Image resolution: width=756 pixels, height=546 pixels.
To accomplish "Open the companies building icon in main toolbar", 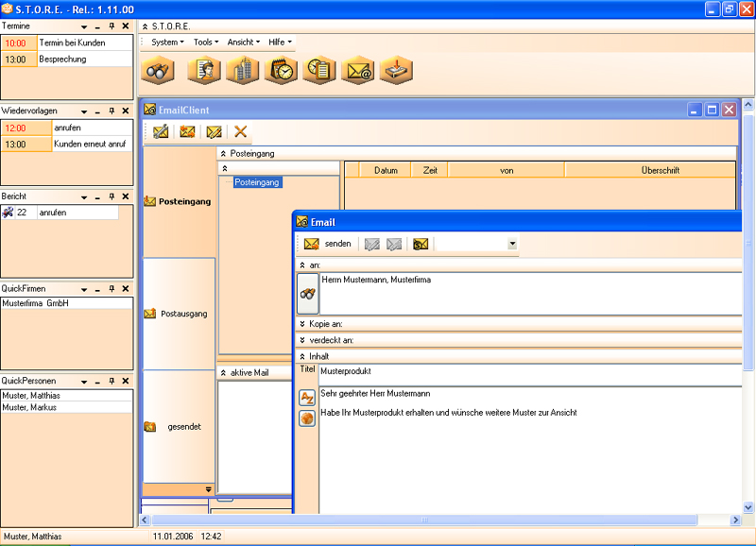I will 243,70.
